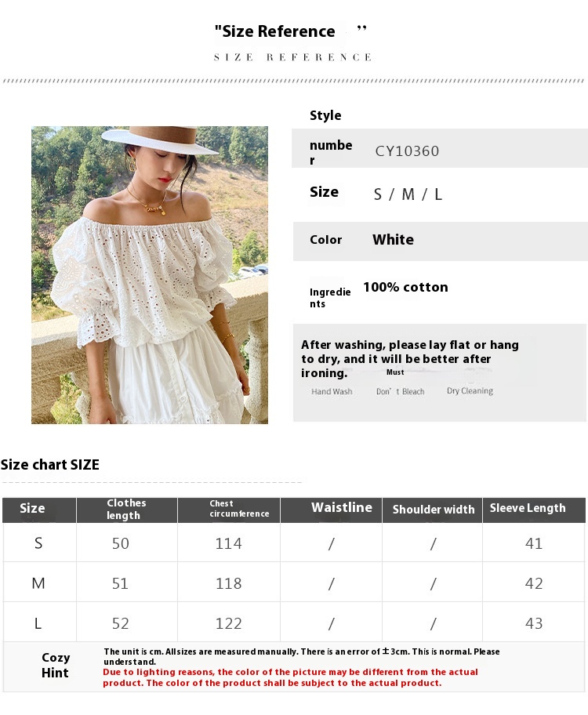Click the Cozy Hint label
Screen dimensions: 588x715
55,665
